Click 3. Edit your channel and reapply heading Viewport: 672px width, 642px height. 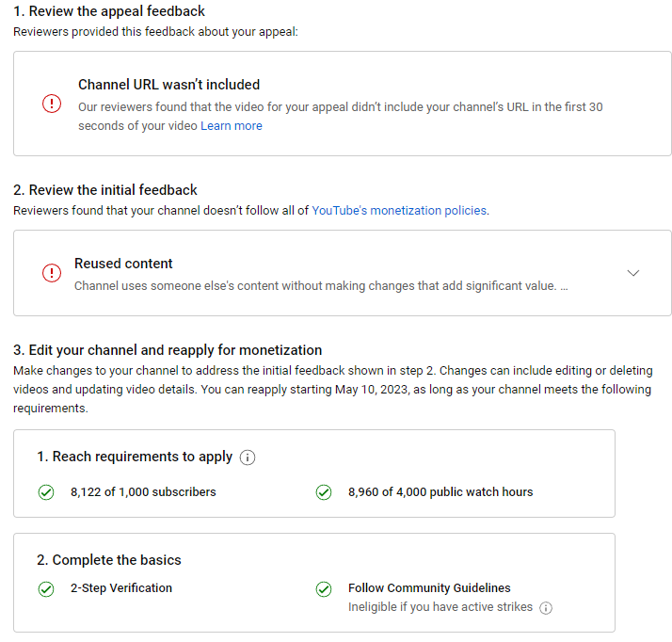coord(168,350)
